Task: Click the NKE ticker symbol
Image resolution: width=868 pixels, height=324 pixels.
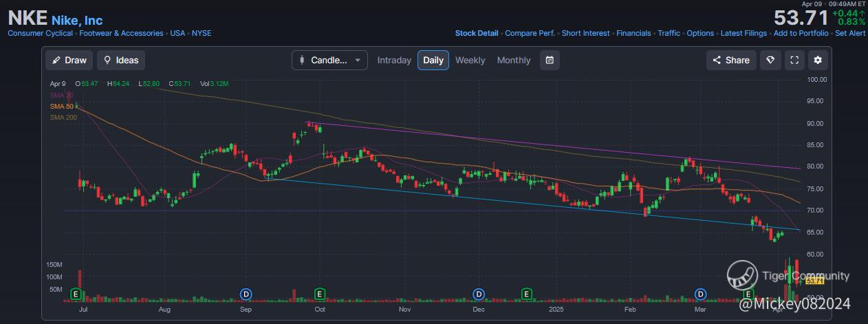Action: [28, 18]
